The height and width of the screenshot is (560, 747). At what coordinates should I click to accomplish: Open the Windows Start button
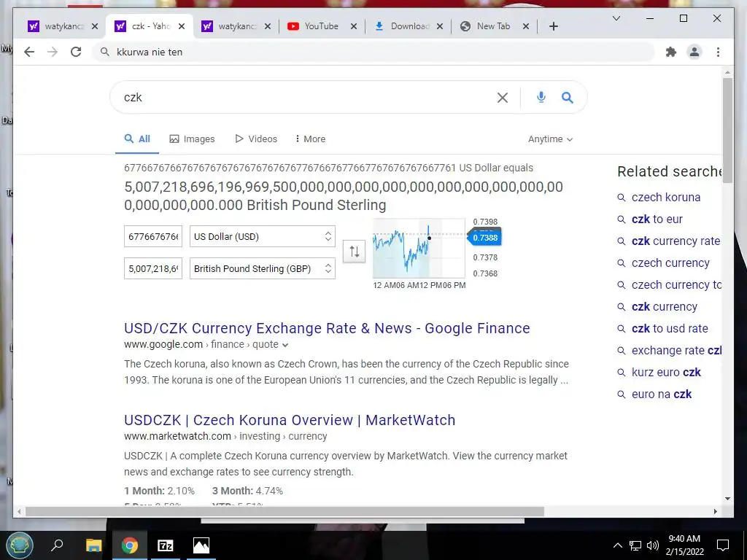20,545
